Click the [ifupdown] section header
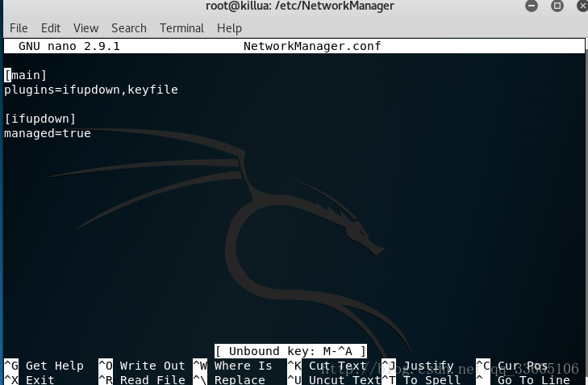 click(x=40, y=119)
